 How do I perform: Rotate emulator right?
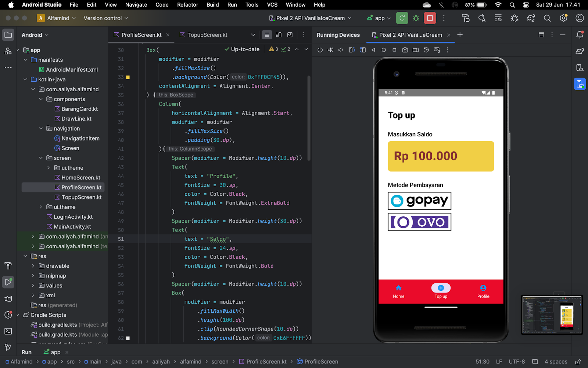(x=363, y=50)
